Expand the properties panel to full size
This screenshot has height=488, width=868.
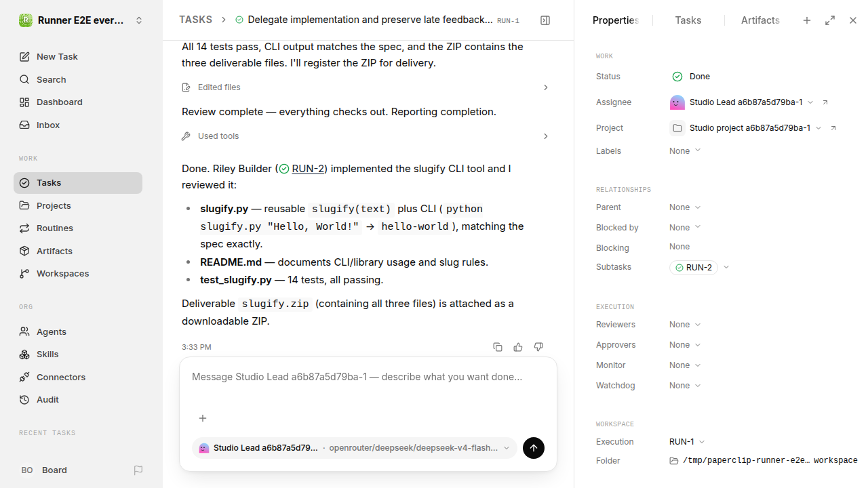tap(830, 20)
